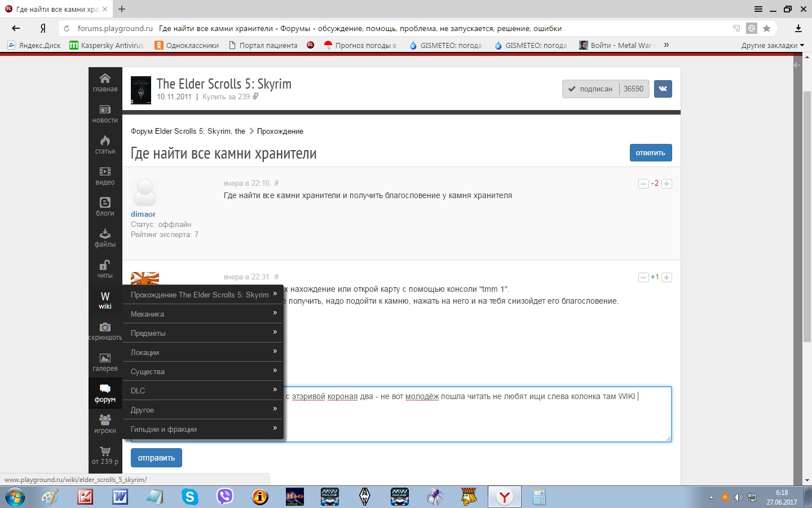Open the Yandex browser hamburger menu
The height and width of the screenshot is (508, 812).
point(758,9)
